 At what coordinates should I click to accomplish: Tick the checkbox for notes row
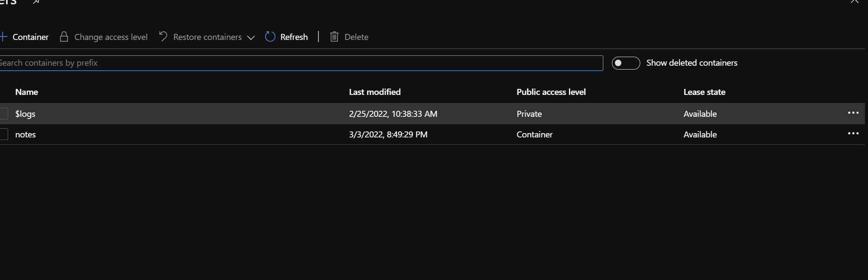[x=3, y=134]
